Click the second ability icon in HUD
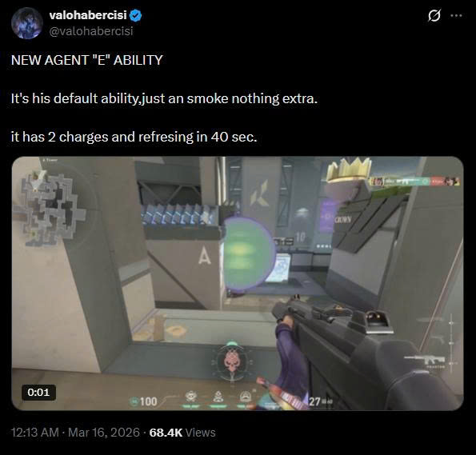This screenshot has height=455, width=476. click(218, 397)
